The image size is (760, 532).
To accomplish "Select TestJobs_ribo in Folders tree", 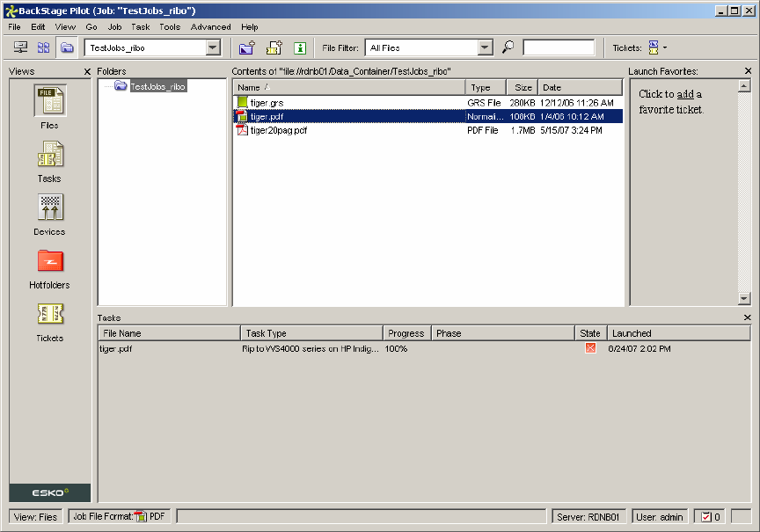I will pos(157,86).
